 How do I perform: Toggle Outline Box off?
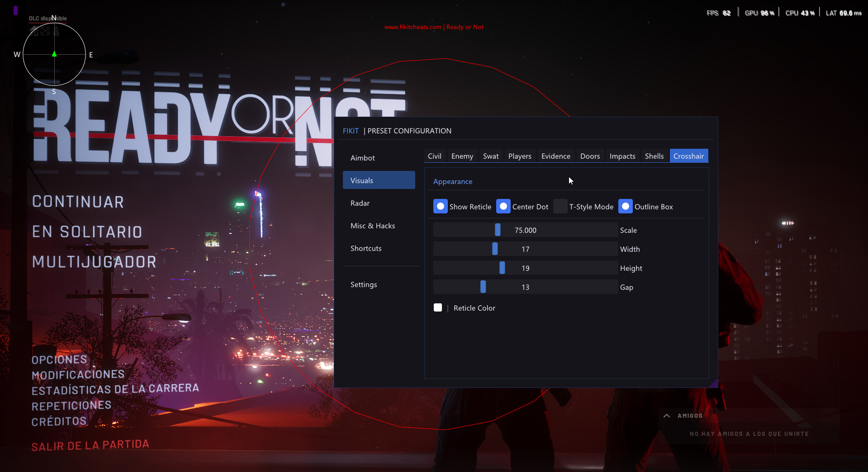(x=626, y=206)
